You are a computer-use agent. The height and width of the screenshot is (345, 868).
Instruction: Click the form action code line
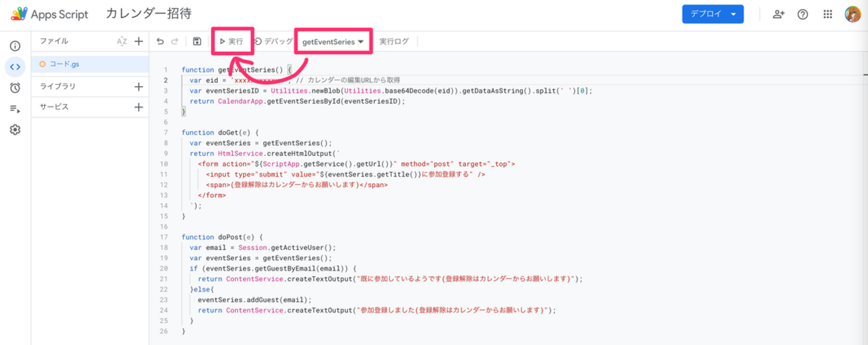[x=357, y=163]
